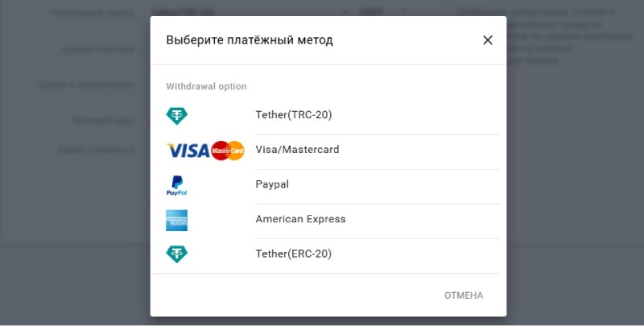Image resolution: width=644 pixels, height=326 pixels.
Task: Open the dimmed payment method dropdown arrow behind the dialog
Action: (346, 13)
